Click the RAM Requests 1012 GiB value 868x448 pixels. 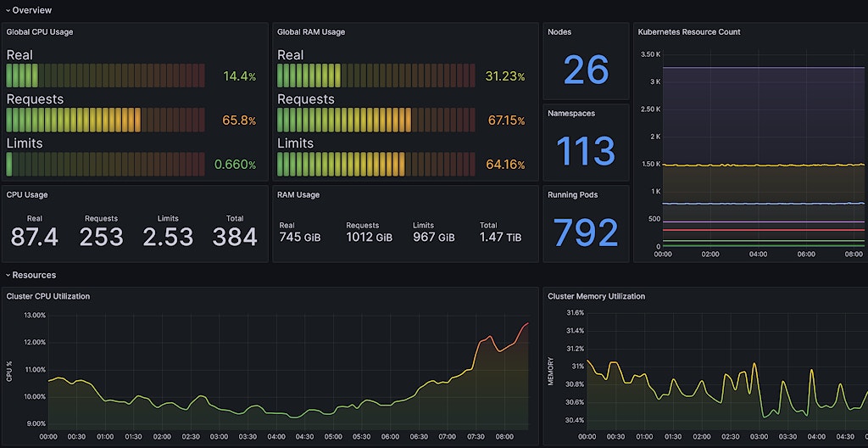369,238
